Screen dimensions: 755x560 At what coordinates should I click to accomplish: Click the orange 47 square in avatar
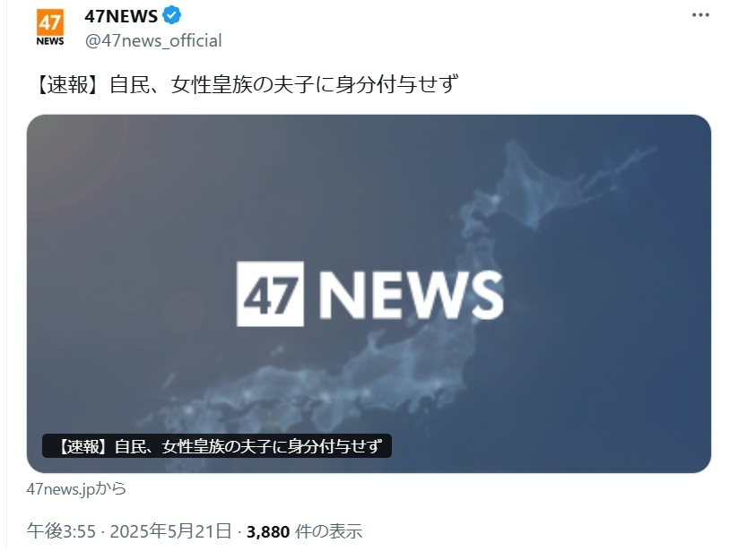click(x=50, y=22)
